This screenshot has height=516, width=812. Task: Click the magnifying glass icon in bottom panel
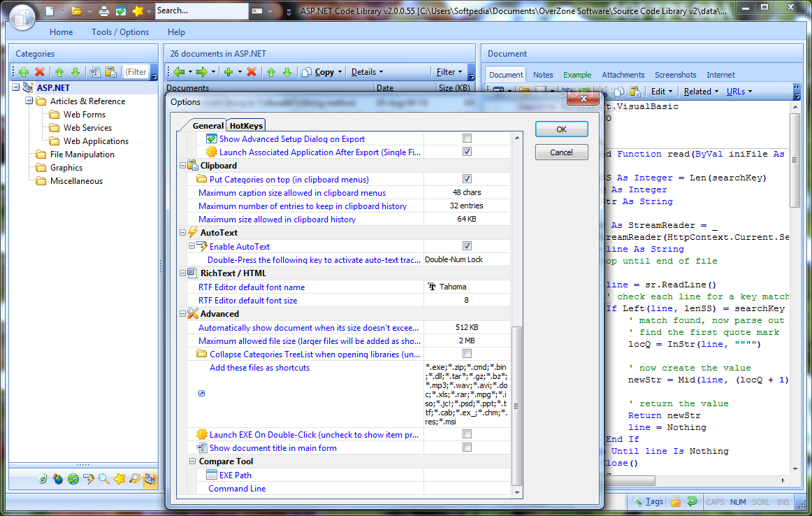tap(104, 479)
